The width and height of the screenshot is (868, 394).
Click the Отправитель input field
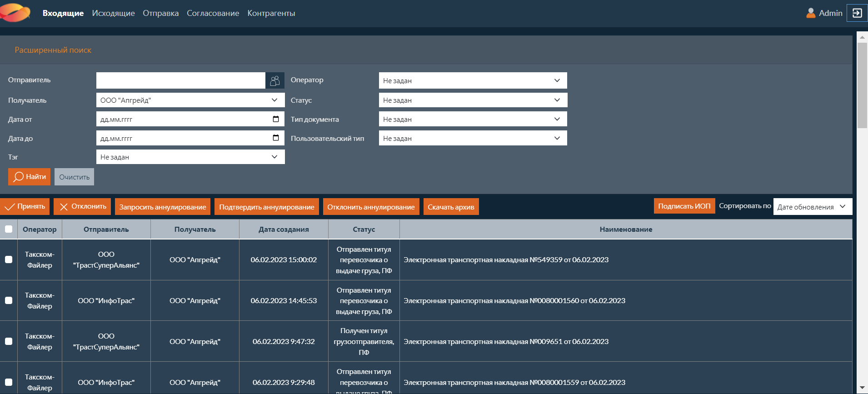click(181, 80)
